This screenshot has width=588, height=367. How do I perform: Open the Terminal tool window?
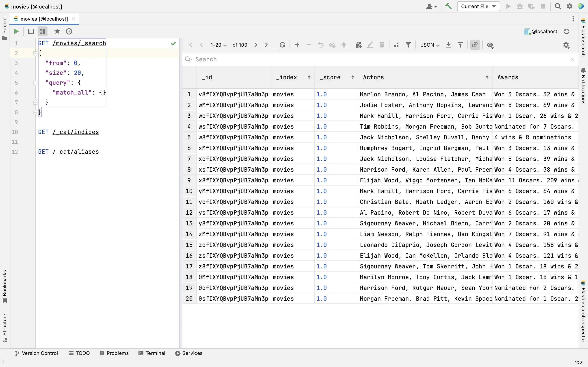(152, 353)
